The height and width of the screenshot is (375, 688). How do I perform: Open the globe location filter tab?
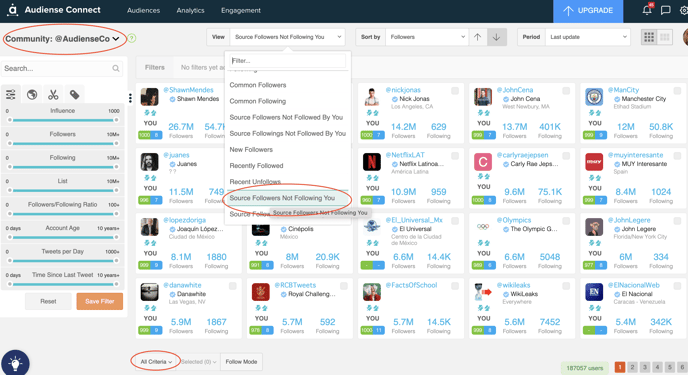click(x=32, y=94)
